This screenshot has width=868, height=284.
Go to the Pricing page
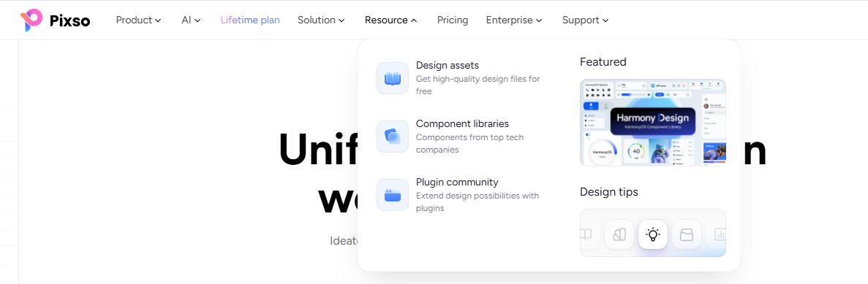point(452,20)
